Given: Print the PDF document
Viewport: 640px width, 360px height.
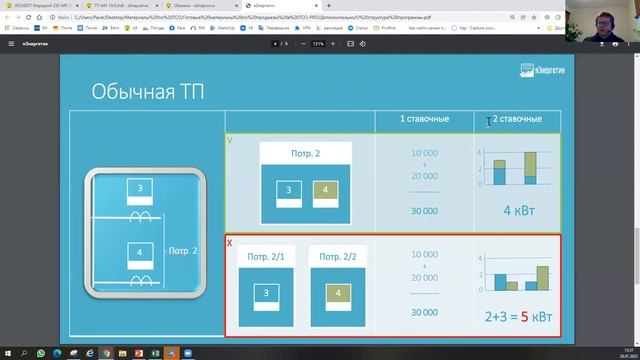Looking at the screenshot, I should [615, 44].
